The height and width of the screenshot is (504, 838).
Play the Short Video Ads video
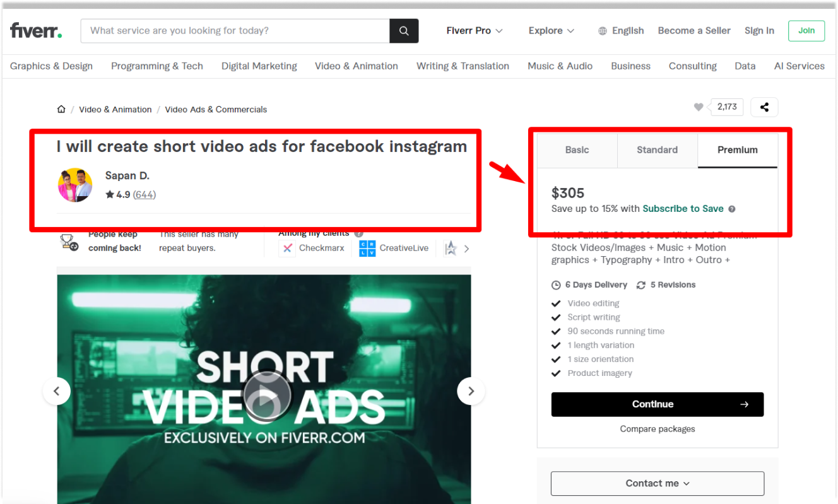(x=267, y=396)
